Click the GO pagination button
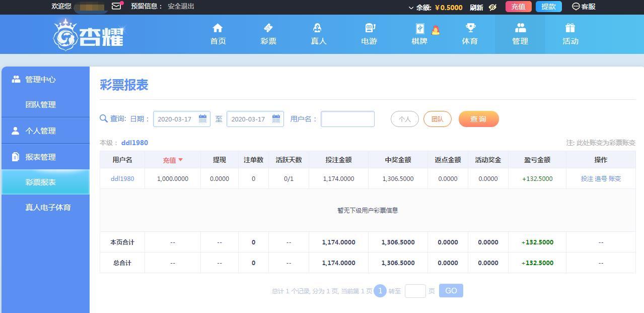The image size is (644, 313). 451,291
